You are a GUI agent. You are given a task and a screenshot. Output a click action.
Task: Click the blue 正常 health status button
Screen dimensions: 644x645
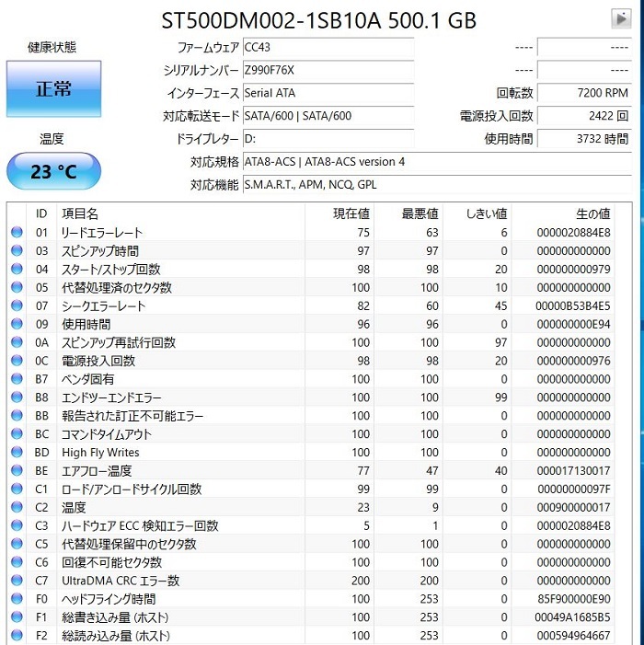pyautogui.click(x=53, y=89)
